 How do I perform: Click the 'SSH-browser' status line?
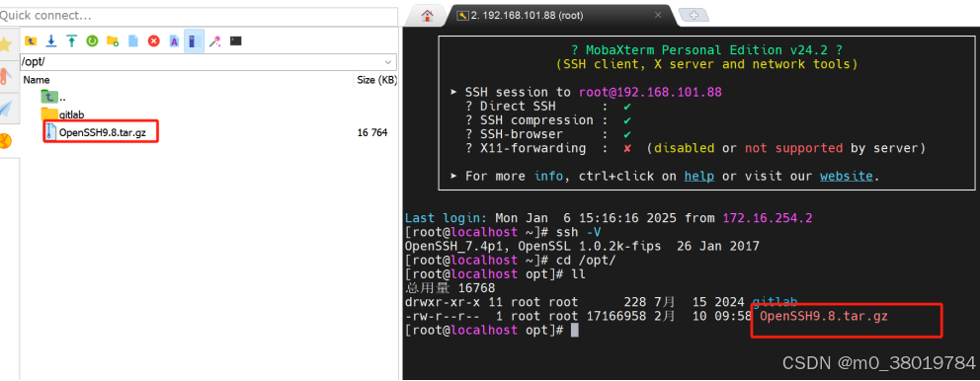[x=548, y=134]
